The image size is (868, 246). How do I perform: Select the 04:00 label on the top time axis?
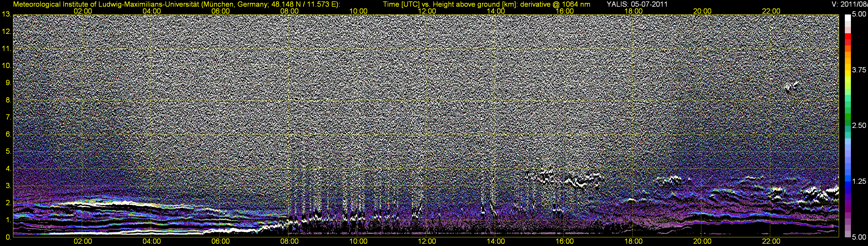(x=152, y=11)
